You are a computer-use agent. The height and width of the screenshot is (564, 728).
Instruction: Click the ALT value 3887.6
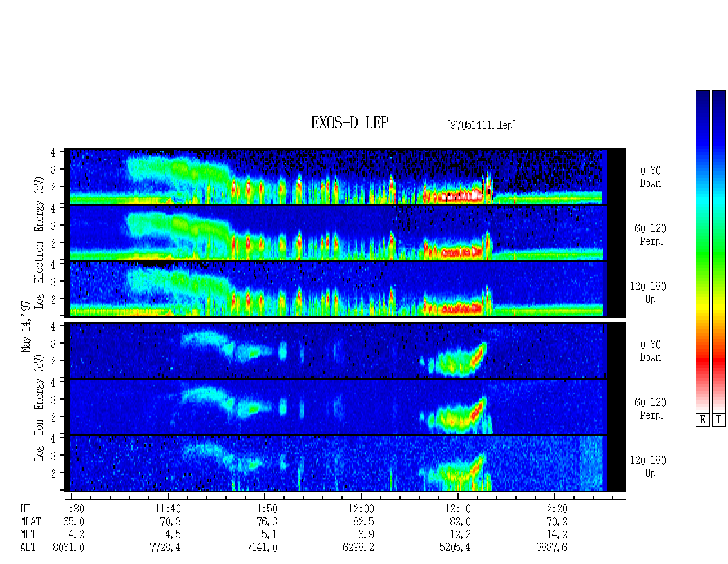coord(551,548)
